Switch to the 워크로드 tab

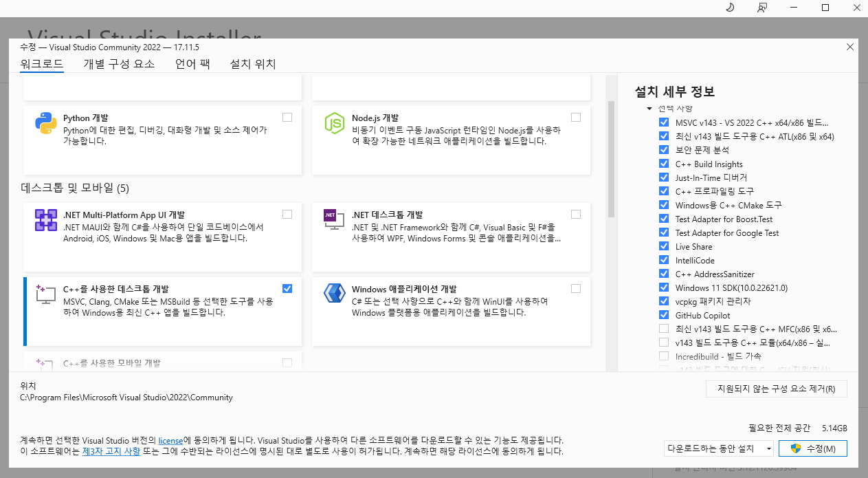(42, 64)
